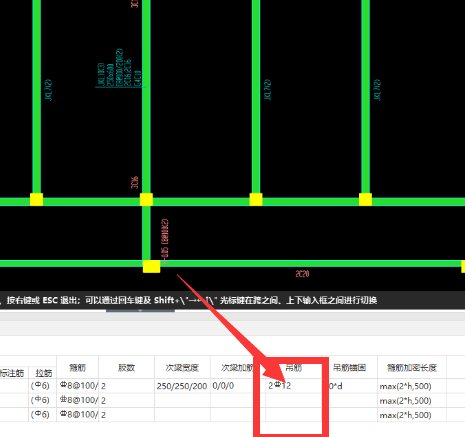
Task: Click the 标注筋 column header
Action: pyautogui.click(x=13, y=373)
